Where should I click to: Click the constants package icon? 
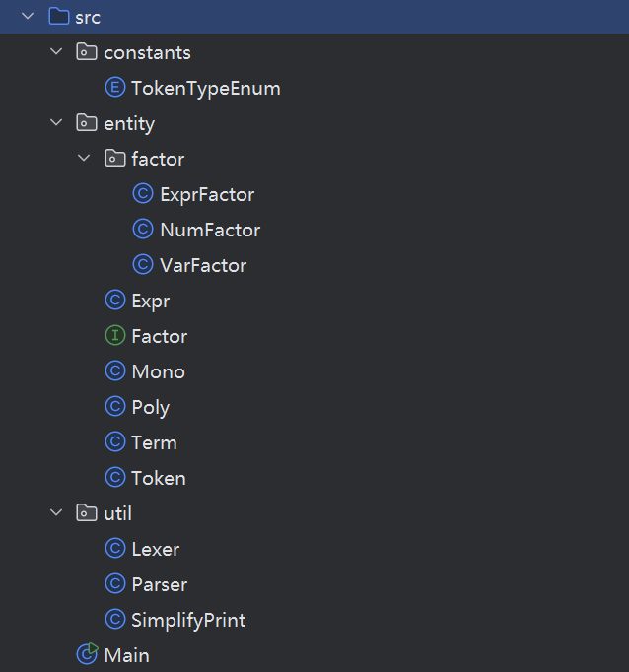tap(88, 53)
